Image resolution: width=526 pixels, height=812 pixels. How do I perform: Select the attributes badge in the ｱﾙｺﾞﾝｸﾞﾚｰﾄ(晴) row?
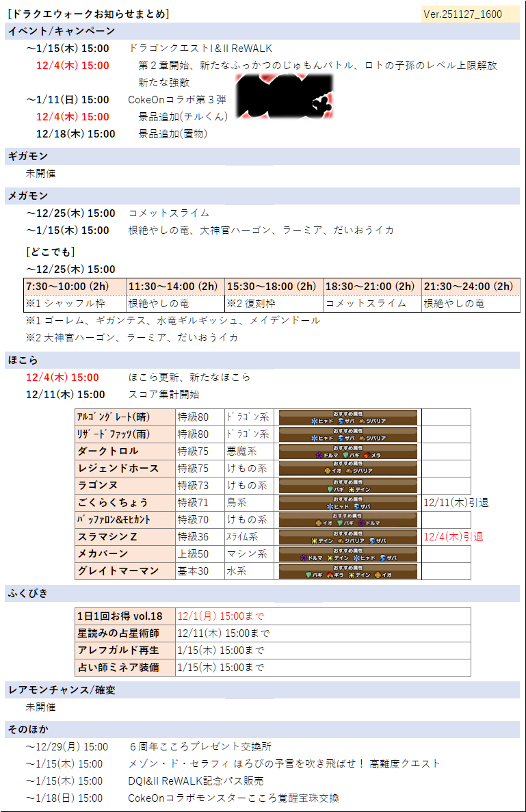348,417
